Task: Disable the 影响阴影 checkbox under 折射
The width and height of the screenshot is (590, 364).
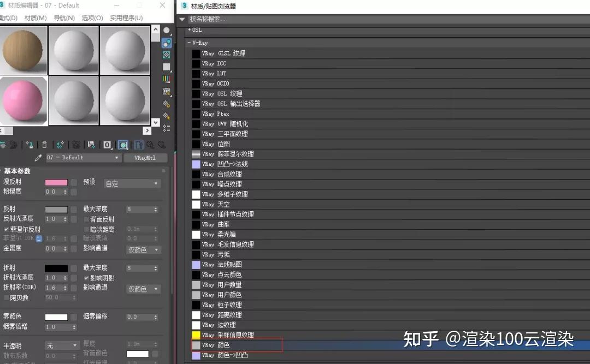Action: coord(85,277)
